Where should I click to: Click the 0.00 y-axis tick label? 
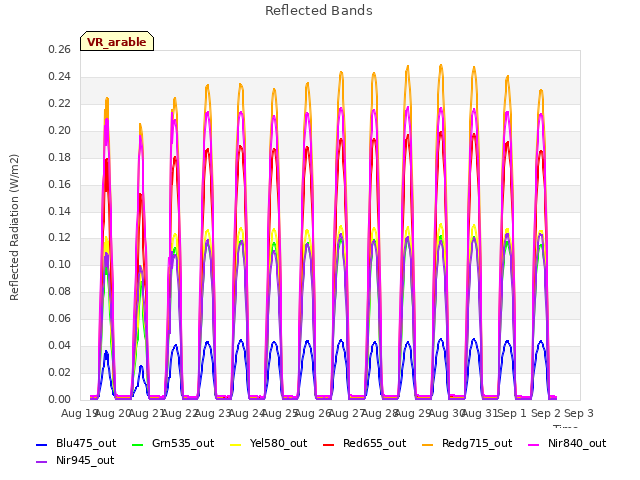(60, 400)
